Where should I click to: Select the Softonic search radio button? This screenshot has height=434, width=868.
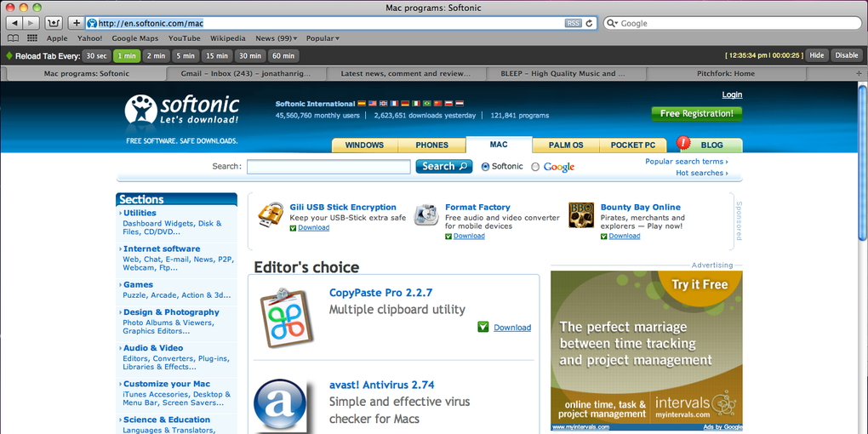(485, 167)
